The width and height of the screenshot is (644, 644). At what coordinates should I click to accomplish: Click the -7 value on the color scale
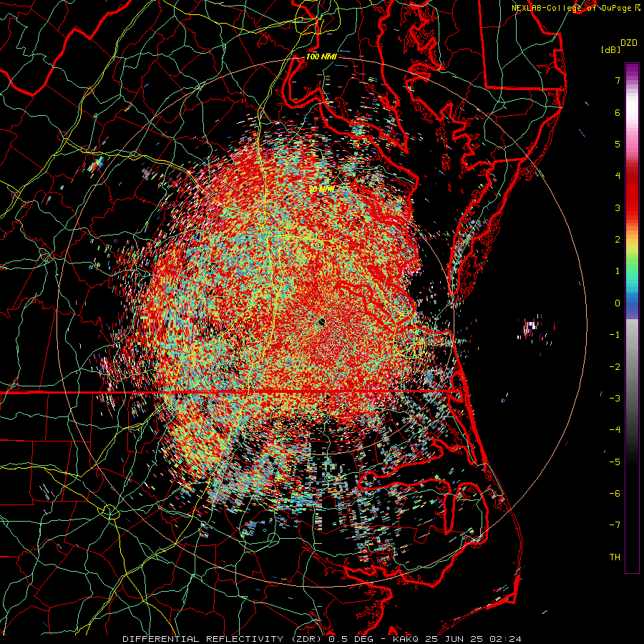coord(615,525)
